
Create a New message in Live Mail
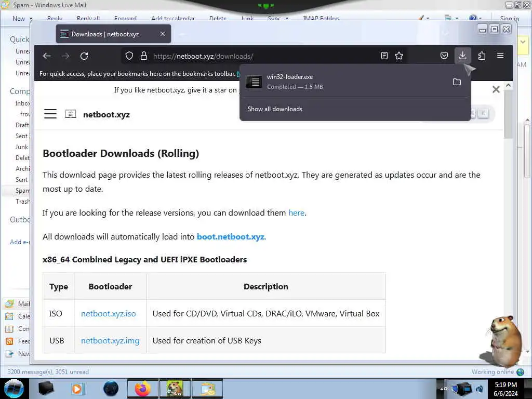[19, 19]
